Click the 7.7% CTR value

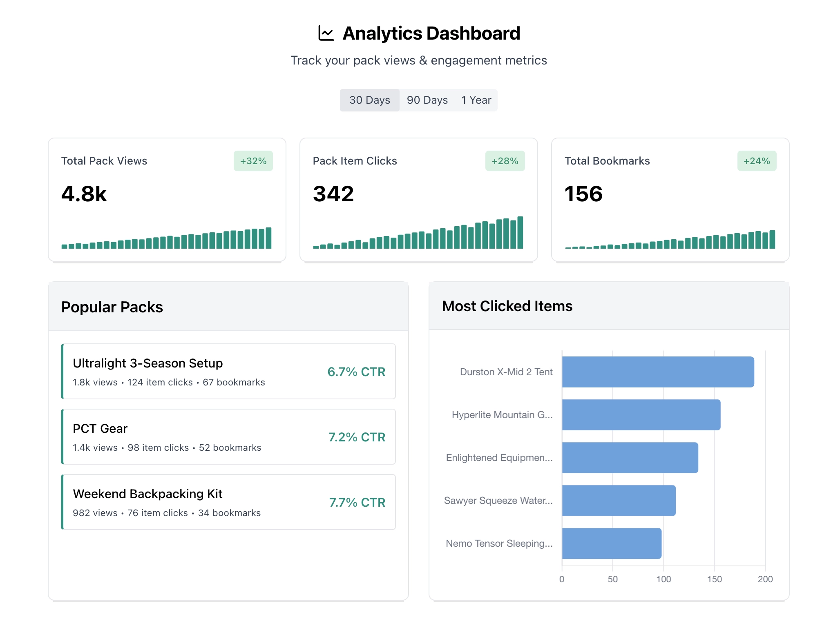[x=357, y=502]
